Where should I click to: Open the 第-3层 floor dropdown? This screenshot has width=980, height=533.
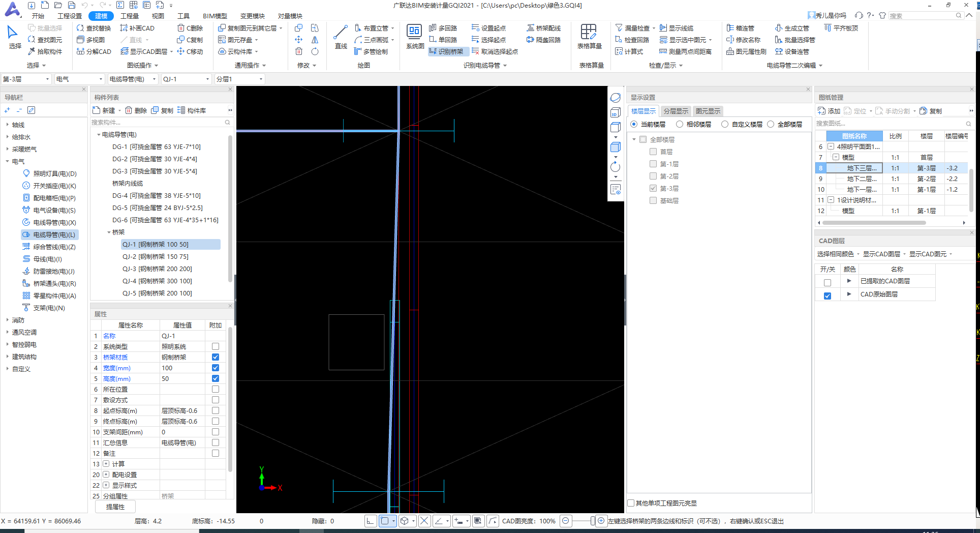point(26,79)
